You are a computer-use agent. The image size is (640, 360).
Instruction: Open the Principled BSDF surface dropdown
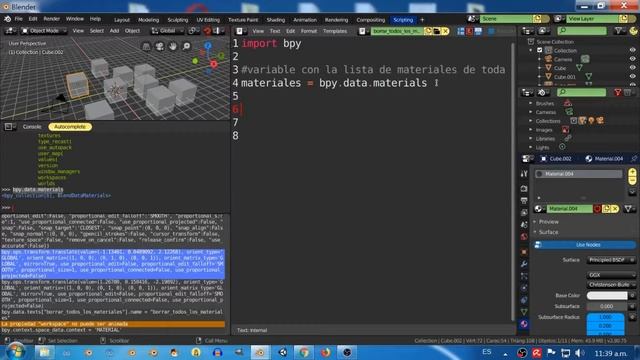(x=611, y=260)
